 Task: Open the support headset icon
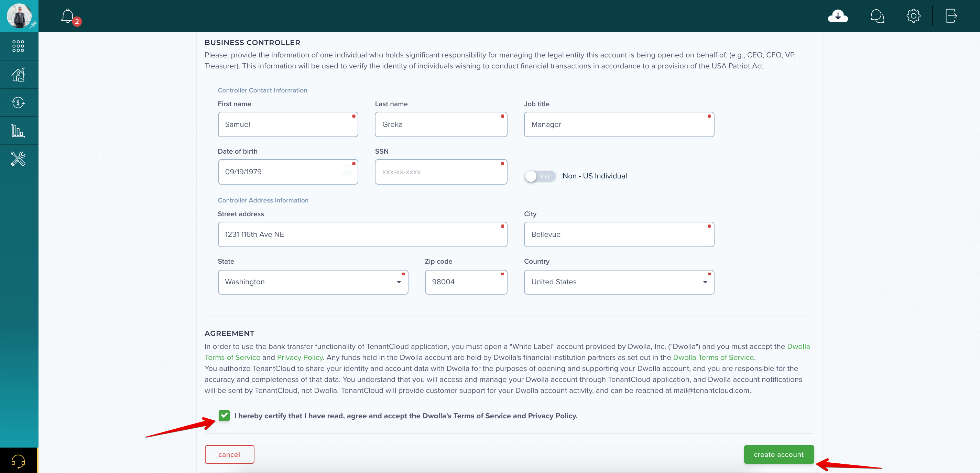click(18, 461)
